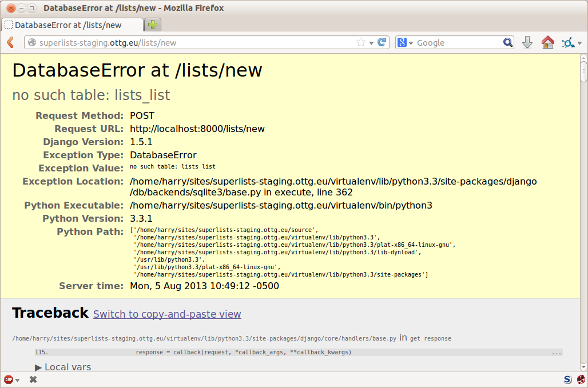Close the add-on bar with the X

click(33, 379)
